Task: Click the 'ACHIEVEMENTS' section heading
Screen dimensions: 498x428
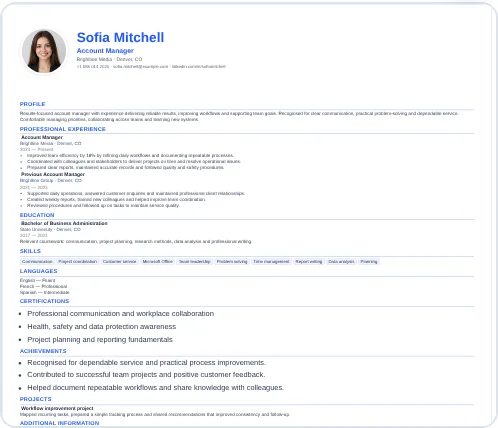Action: click(43, 351)
